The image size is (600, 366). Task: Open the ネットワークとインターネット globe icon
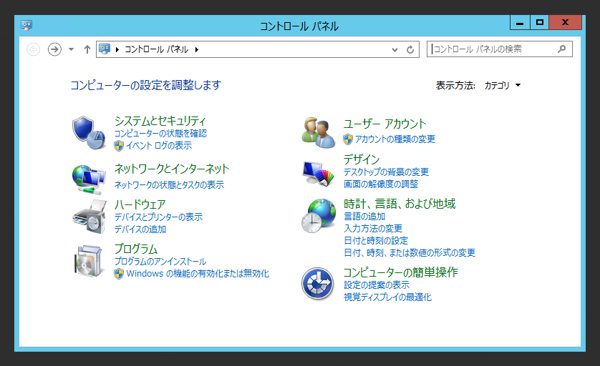pos(89,179)
